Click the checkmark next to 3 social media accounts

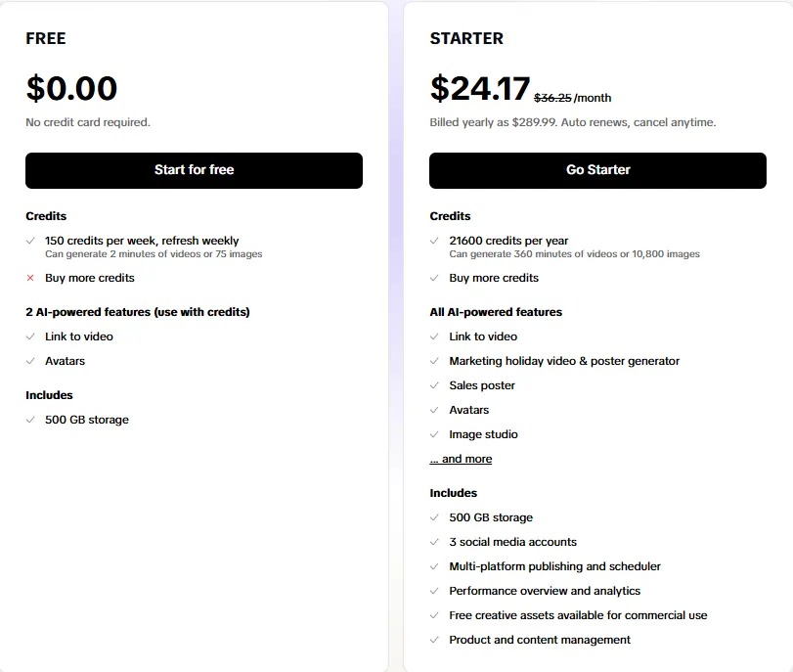click(434, 542)
